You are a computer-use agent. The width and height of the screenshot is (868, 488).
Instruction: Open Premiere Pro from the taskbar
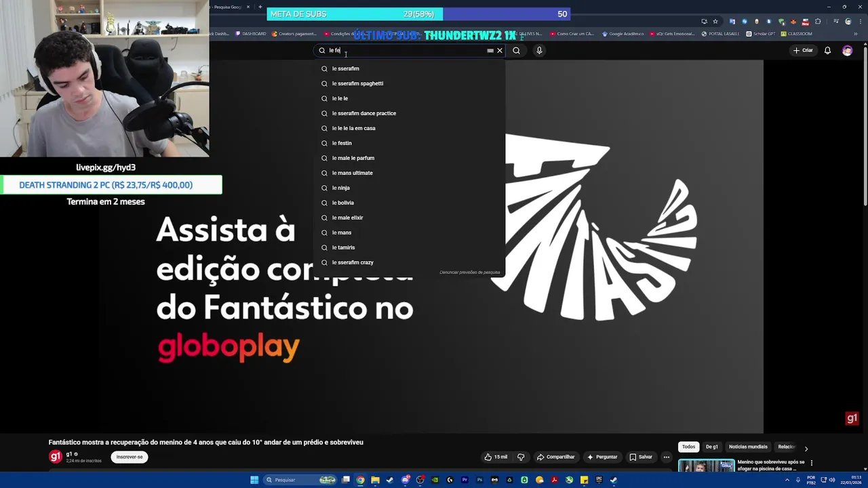[x=465, y=480]
